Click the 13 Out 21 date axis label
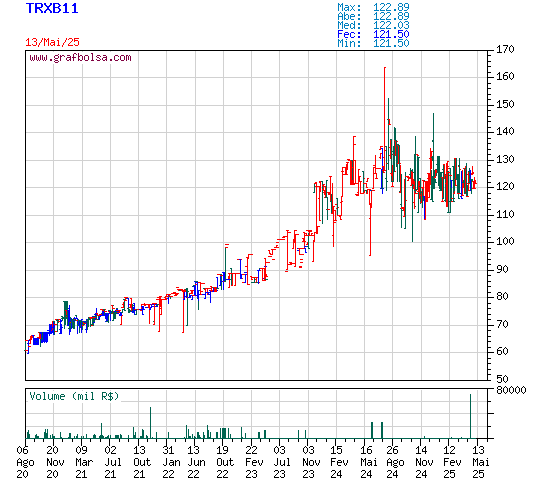 (x=139, y=462)
